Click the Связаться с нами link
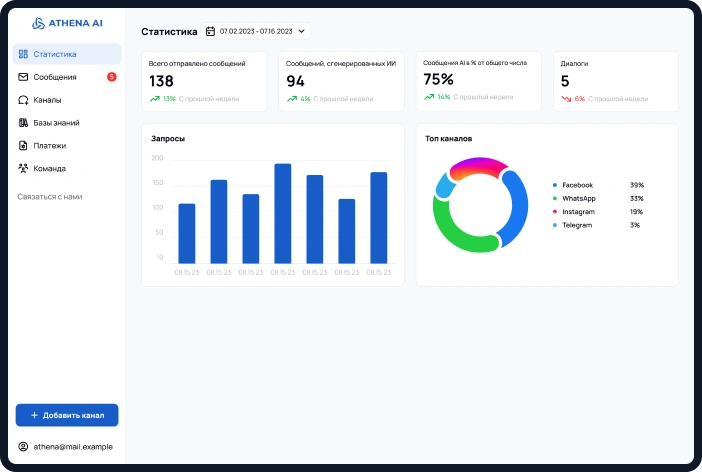 [x=50, y=197]
